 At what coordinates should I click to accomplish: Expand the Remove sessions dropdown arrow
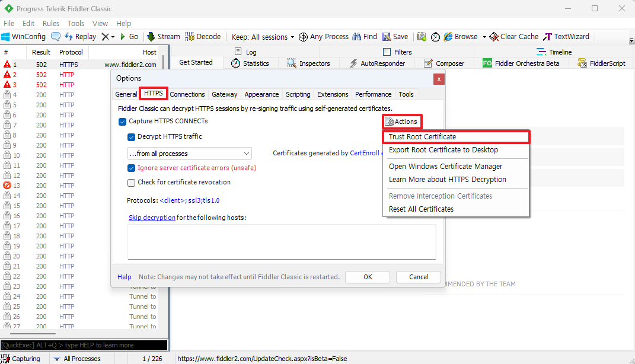[113, 37]
